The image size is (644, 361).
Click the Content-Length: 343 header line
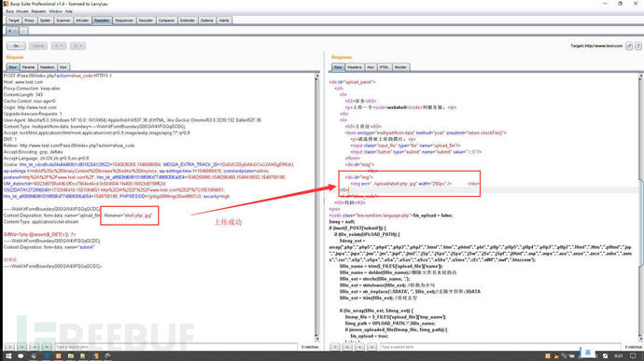pos(23,95)
